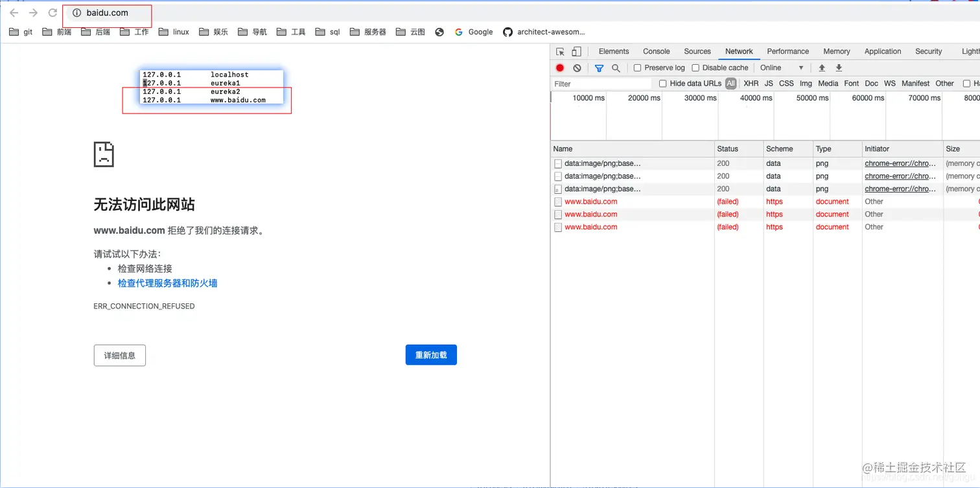Open 检查代理服务器和防火墙 link
The width and height of the screenshot is (980, 488).
[x=167, y=283]
